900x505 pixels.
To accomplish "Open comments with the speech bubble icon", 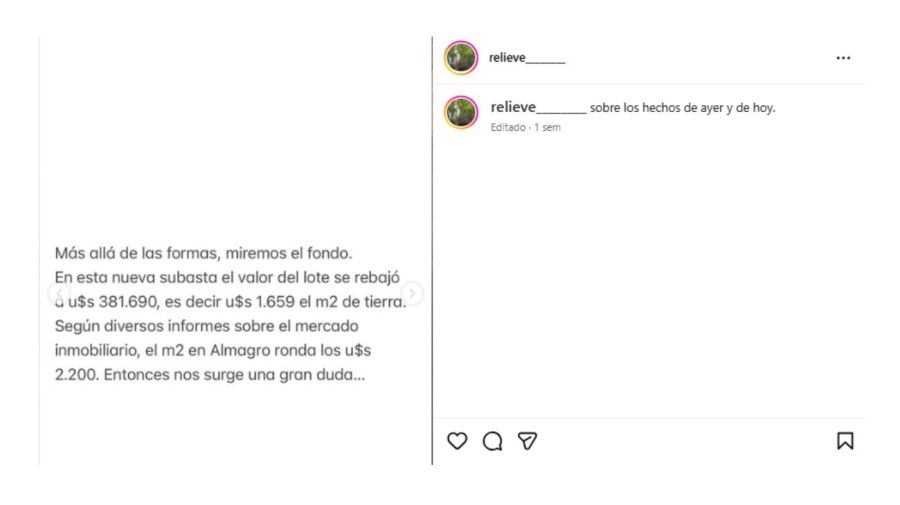I will coord(492,441).
